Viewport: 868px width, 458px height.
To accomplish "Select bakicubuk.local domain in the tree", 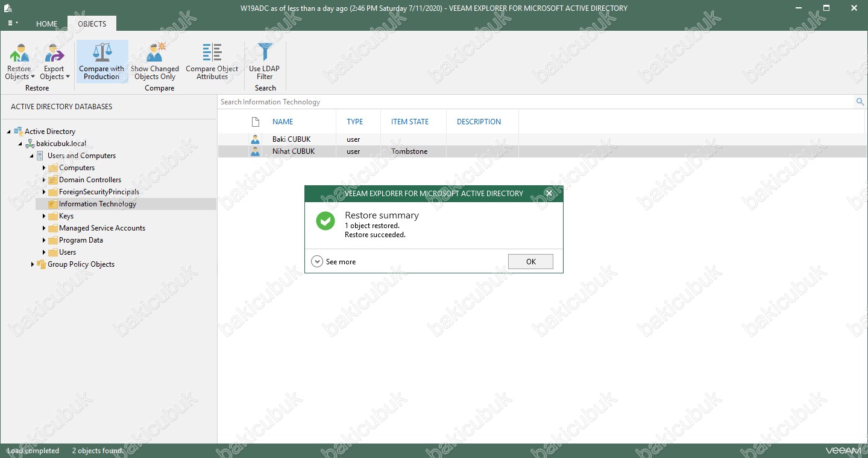I will pos(61,144).
